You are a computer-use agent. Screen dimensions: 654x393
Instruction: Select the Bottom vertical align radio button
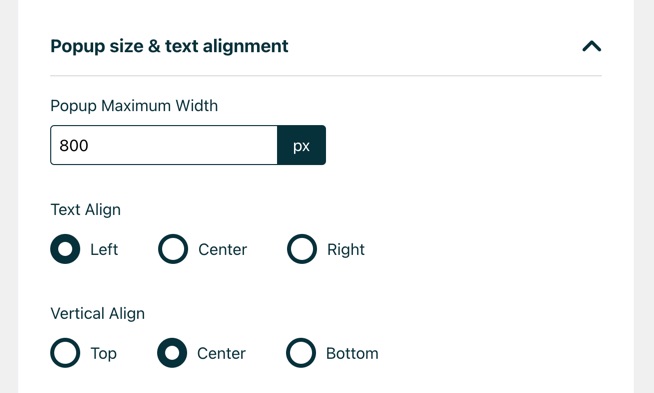301,353
